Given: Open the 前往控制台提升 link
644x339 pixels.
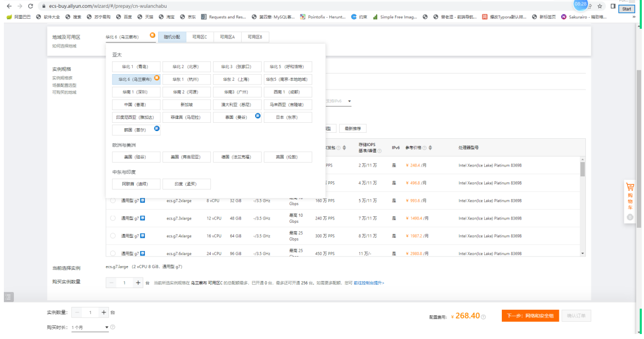Looking at the screenshot, I should point(369,283).
